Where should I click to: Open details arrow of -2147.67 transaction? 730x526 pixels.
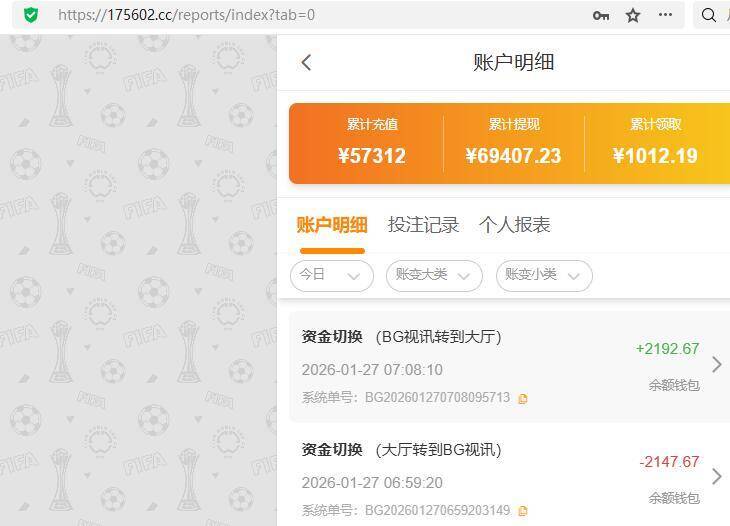(717, 477)
